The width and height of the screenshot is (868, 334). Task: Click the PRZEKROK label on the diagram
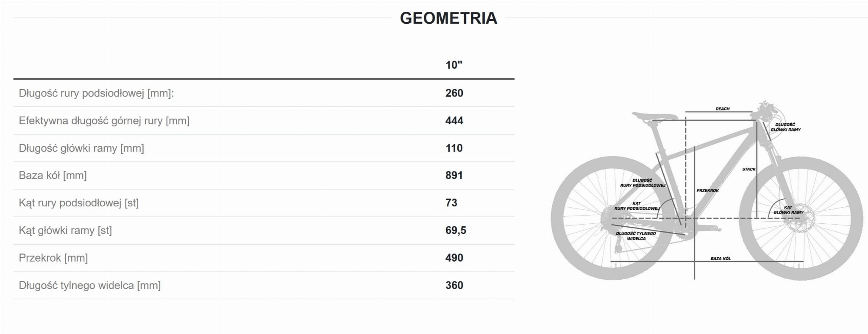pos(707,191)
